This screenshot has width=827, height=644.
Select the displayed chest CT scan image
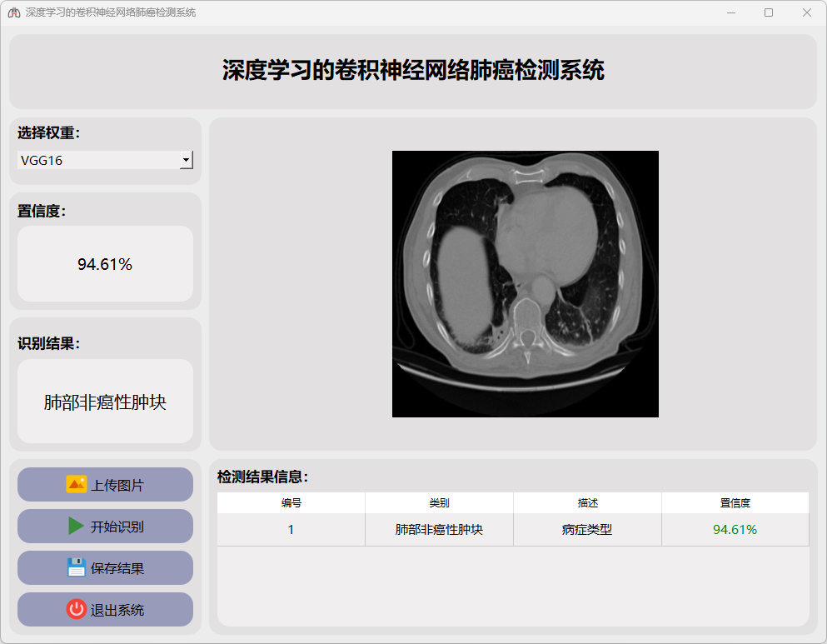click(525, 283)
